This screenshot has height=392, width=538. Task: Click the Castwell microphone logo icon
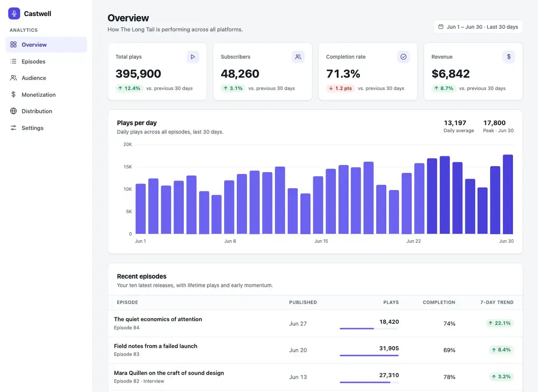[x=14, y=13]
